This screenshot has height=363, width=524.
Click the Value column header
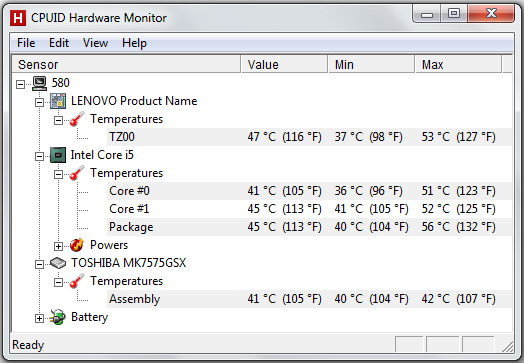pyautogui.click(x=284, y=65)
